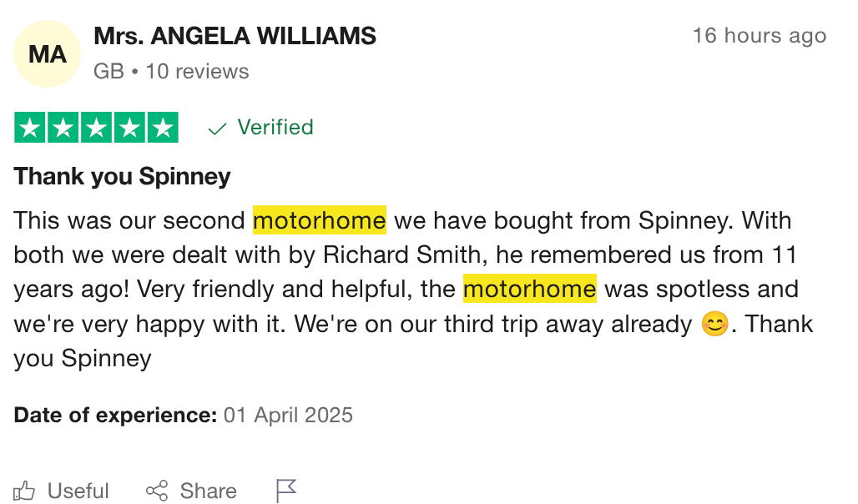Screen dimensions: 858x504
Task: Click the thumbs-up Useful icon
Action: tap(24, 491)
